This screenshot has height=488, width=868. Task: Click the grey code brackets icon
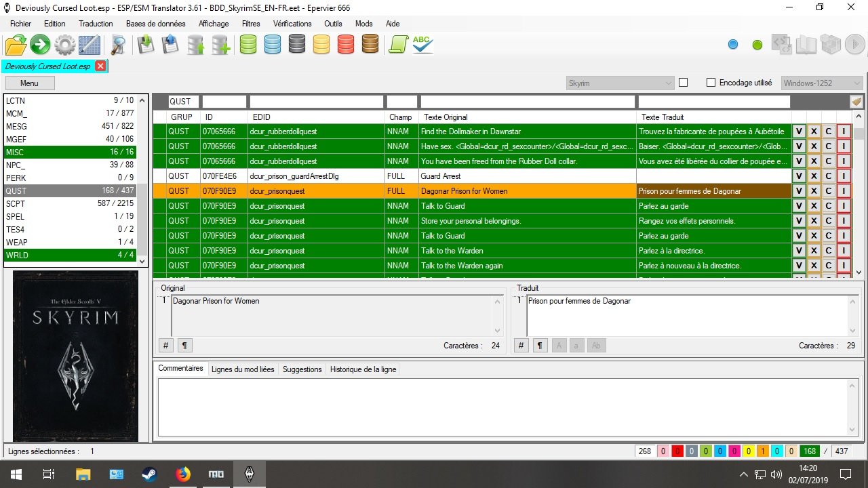[x=782, y=45]
